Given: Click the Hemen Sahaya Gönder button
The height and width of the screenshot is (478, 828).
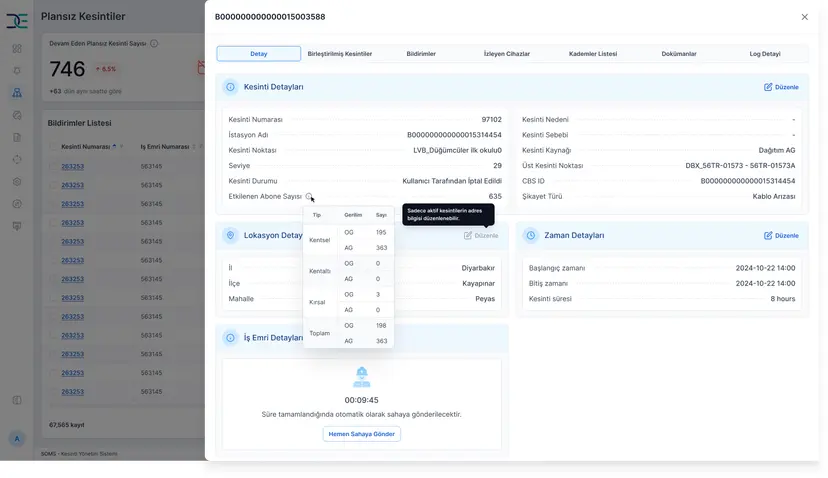Looking at the screenshot, I should [362, 434].
